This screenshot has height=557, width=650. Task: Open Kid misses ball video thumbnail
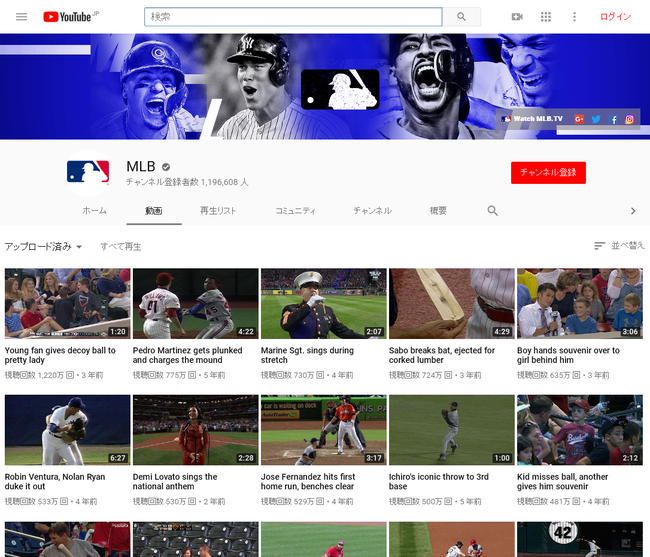coord(580,430)
